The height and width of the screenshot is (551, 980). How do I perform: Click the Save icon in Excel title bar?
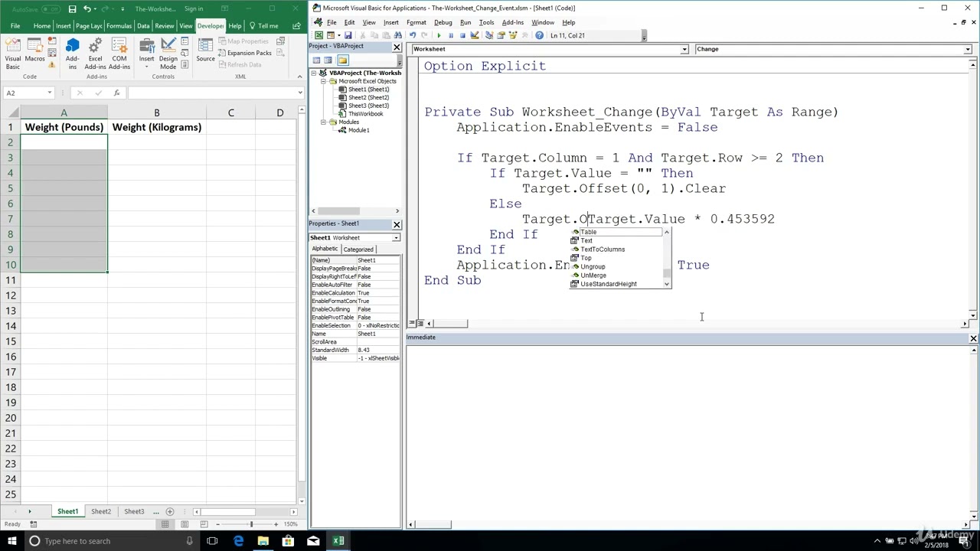tap(72, 9)
